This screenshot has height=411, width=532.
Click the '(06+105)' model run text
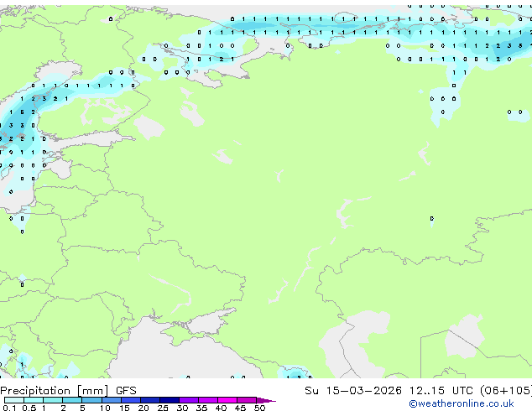pos(506,391)
